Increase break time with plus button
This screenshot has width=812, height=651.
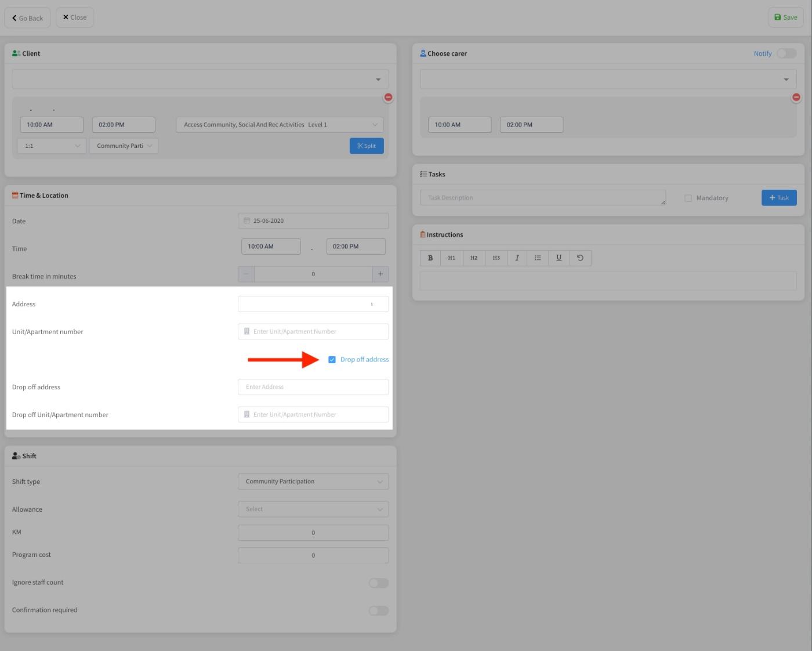pyautogui.click(x=380, y=274)
